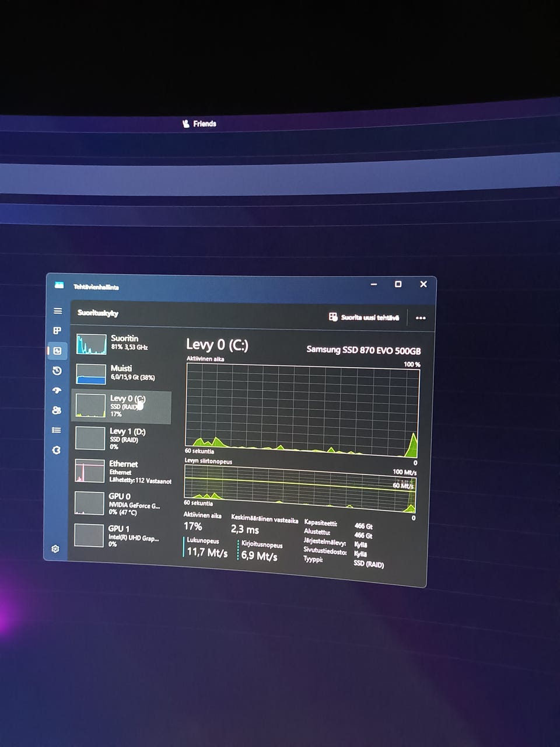Click the three-dot more options button
560x747 pixels.
click(421, 318)
